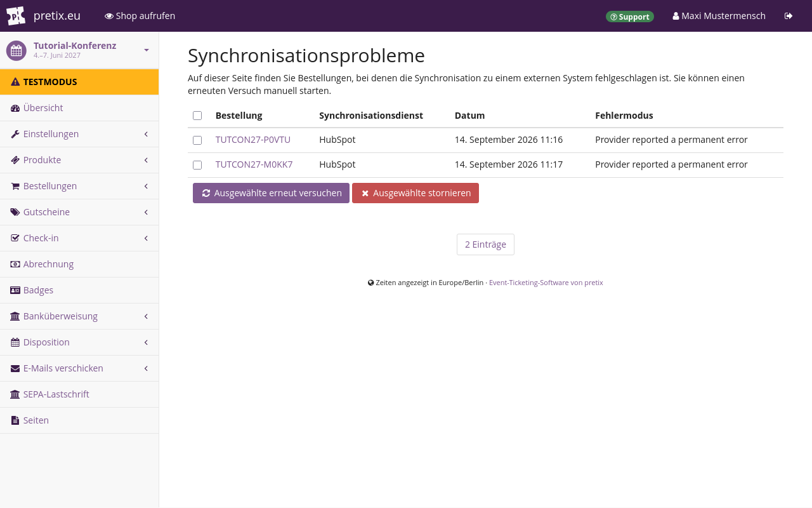Click HubSpot in the TUTCON27-P0VTU row
The image size is (812, 508).
337,140
